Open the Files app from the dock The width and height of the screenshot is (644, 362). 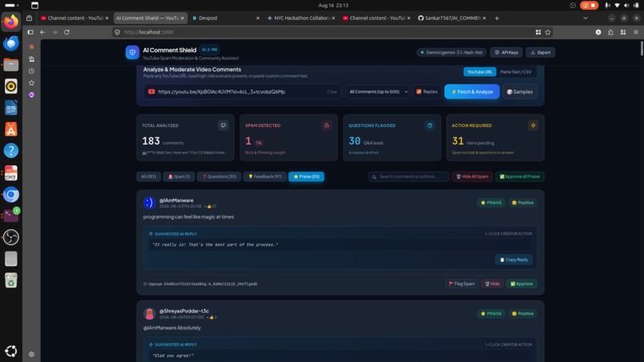[11, 65]
